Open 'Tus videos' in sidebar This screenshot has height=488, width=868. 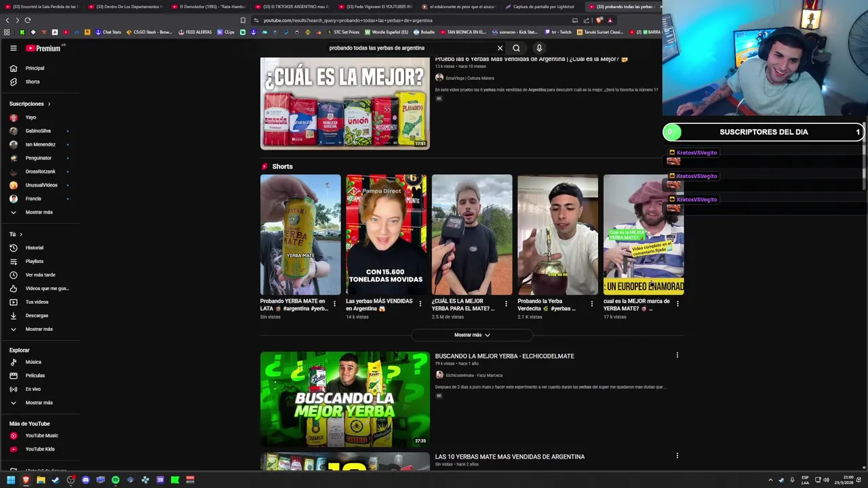click(x=37, y=302)
